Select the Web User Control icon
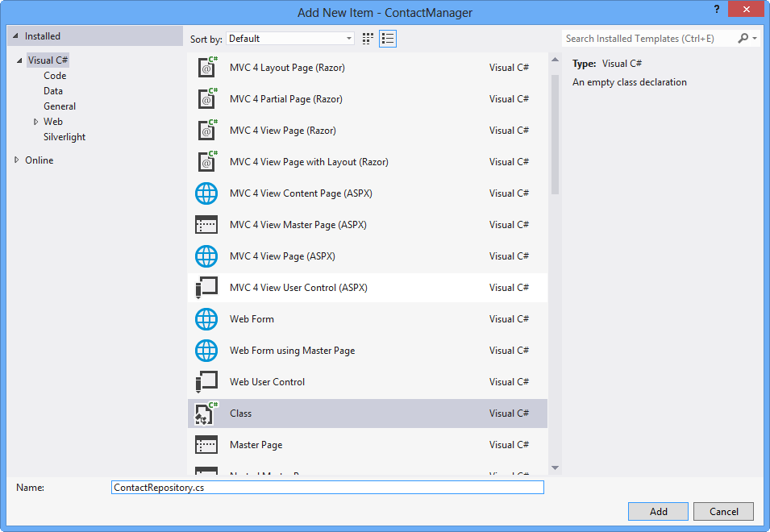This screenshot has height=532, width=770. [x=206, y=381]
